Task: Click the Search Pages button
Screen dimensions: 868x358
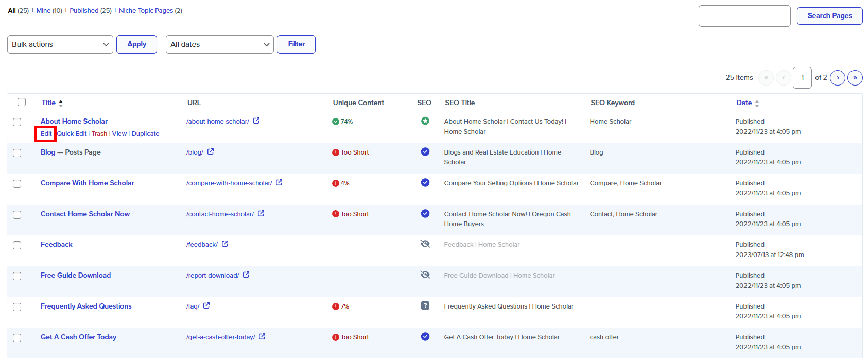Action: click(829, 16)
